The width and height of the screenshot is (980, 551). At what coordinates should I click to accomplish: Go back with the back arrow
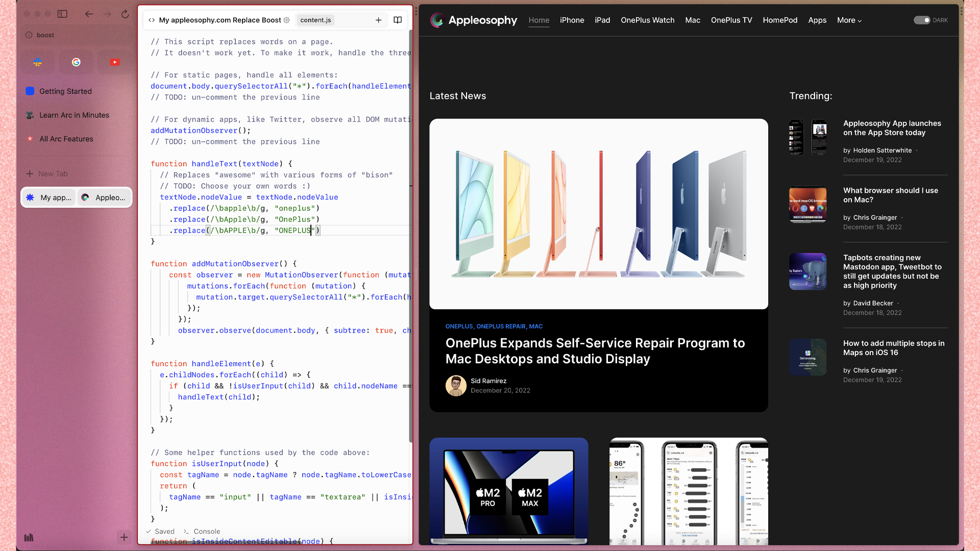click(x=89, y=14)
